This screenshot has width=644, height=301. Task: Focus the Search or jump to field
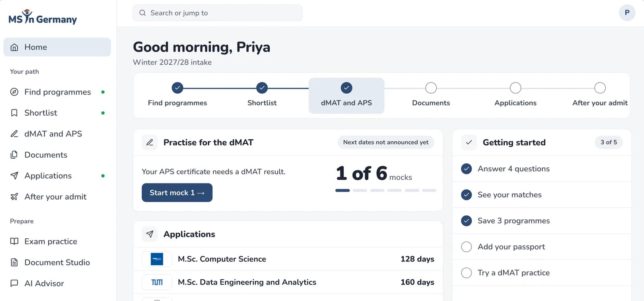(218, 13)
